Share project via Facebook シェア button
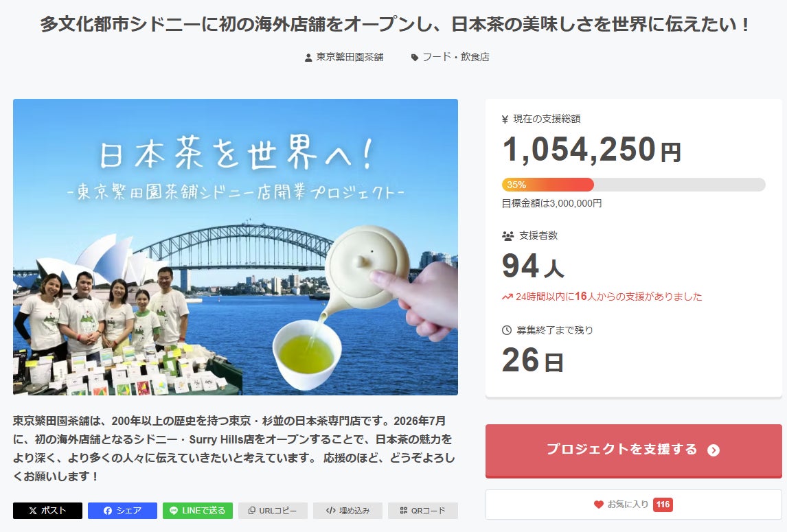This screenshot has height=532, width=787. [122, 511]
